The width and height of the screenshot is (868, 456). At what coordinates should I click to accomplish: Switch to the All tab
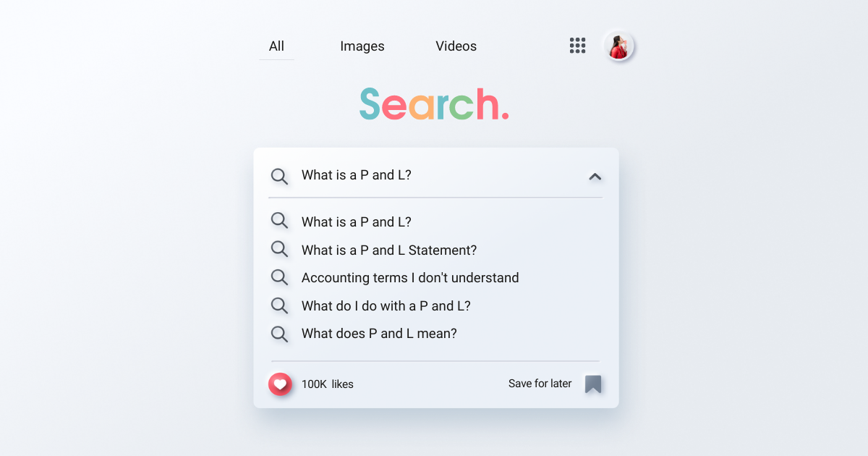coord(276,46)
